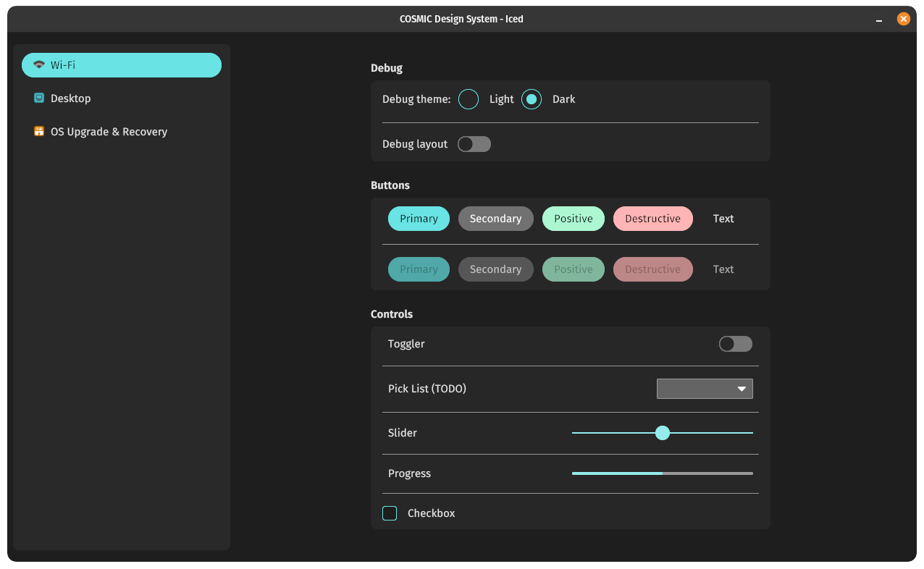Click the Light radio label text

[x=501, y=99]
